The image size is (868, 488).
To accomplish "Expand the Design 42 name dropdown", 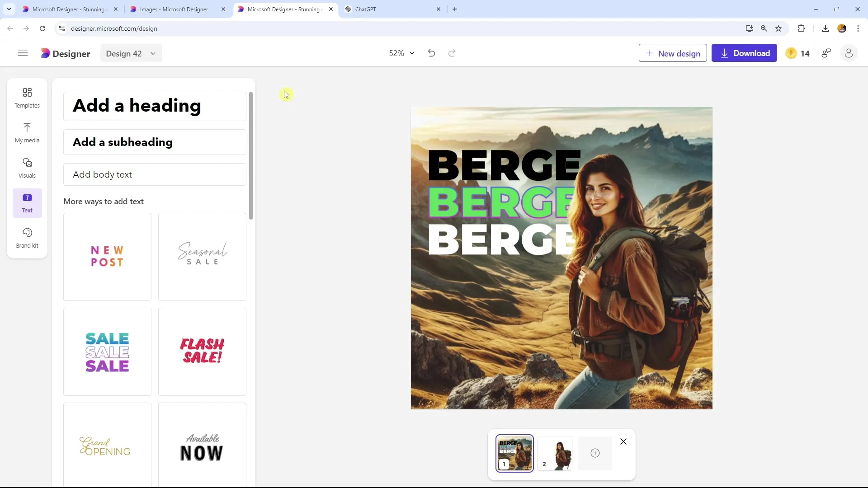I will click(131, 53).
